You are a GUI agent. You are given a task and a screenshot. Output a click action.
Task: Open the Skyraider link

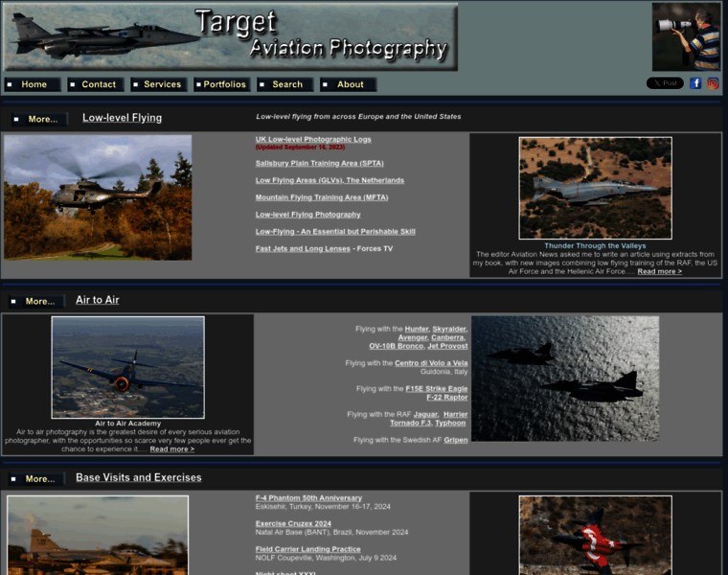tap(449, 329)
